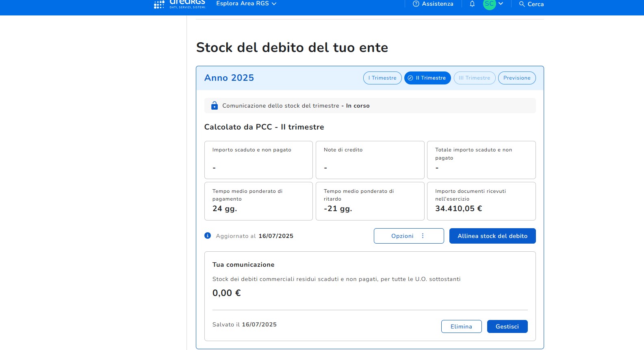
Task: Click the info icon beside Aggiornato al
Action: [208, 235]
